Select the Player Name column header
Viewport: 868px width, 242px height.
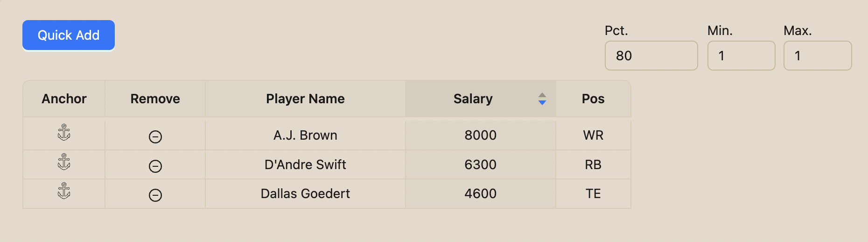click(x=305, y=99)
